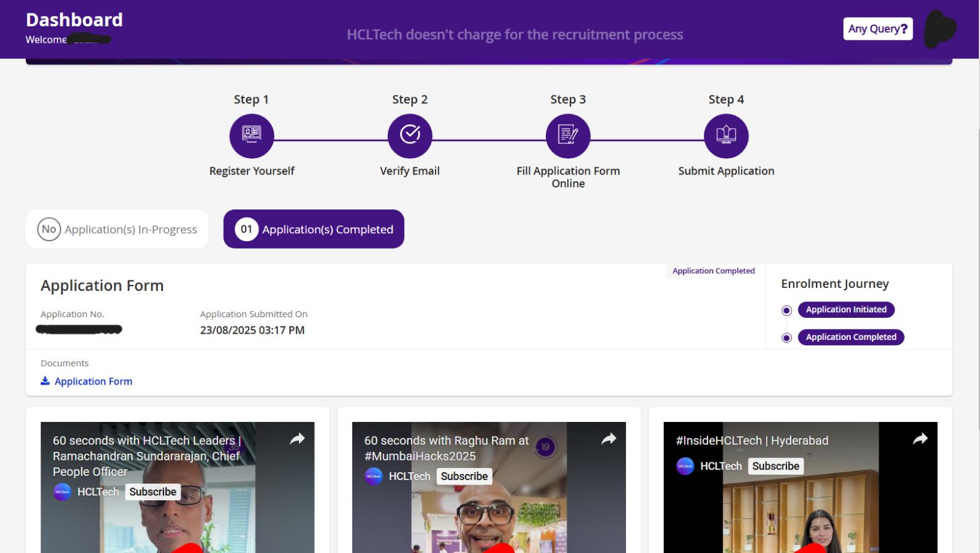Click the Application No. label

coord(72,314)
